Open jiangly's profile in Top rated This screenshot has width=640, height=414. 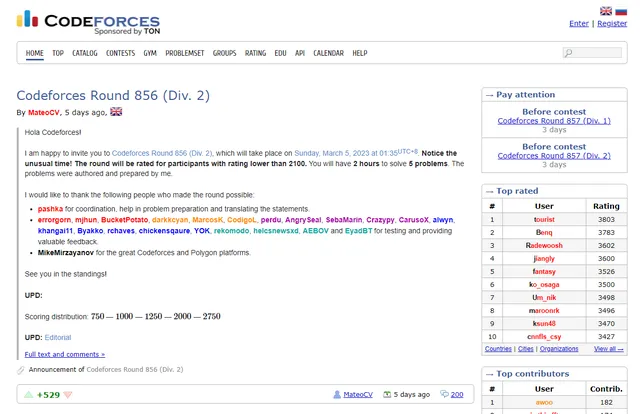544,259
